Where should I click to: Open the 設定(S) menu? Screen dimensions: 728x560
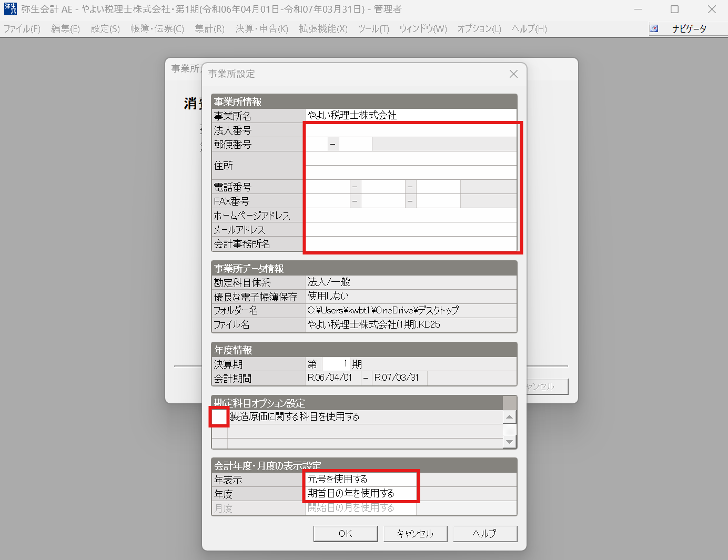[x=105, y=29]
